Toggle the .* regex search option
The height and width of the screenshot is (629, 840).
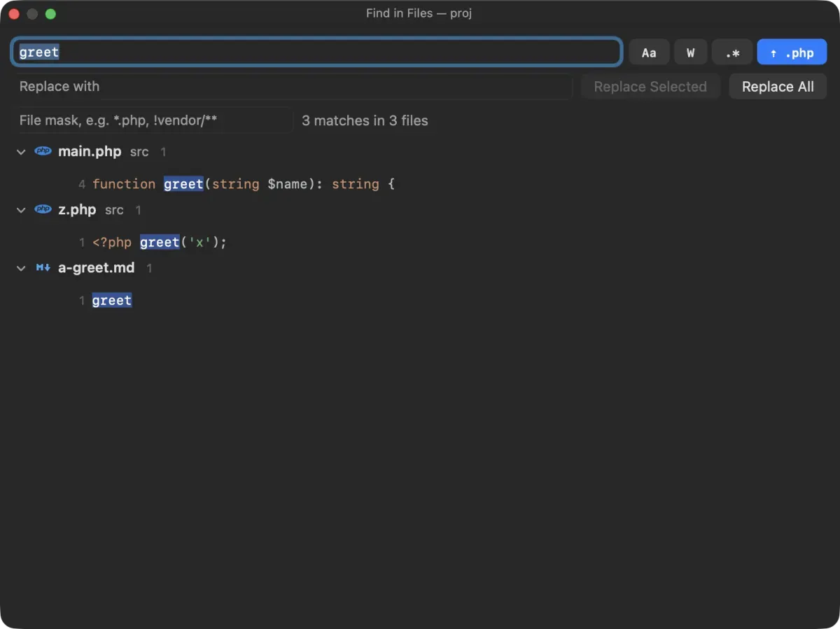click(x=732, y=52)
